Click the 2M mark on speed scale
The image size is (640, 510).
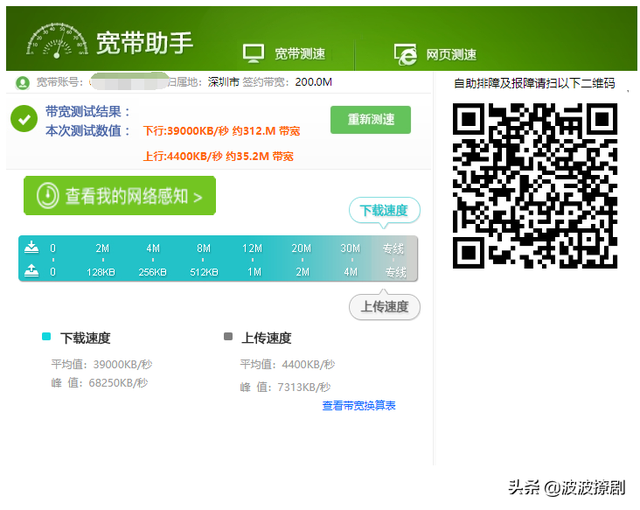point(102,248)
